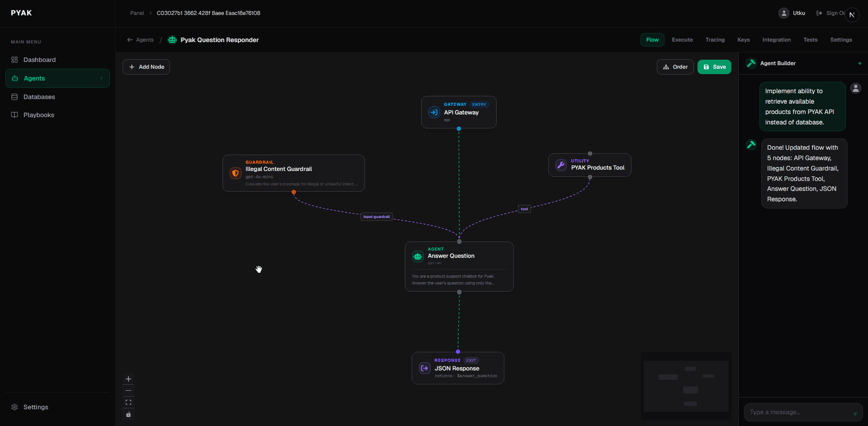Open the Integration tab

pos(777,40)
